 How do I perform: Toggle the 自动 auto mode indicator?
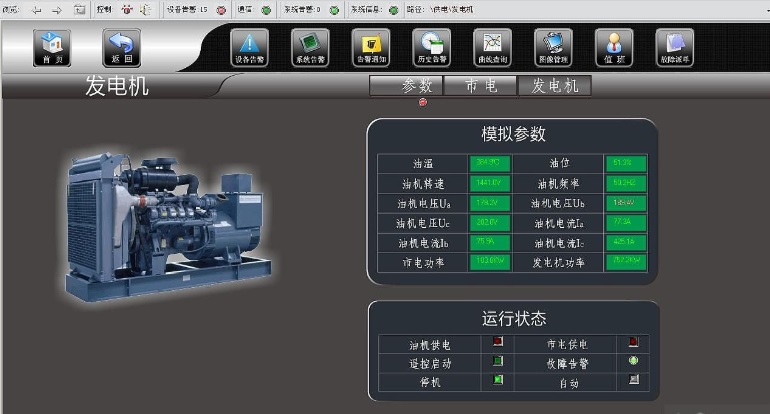[x=633, y=380]
